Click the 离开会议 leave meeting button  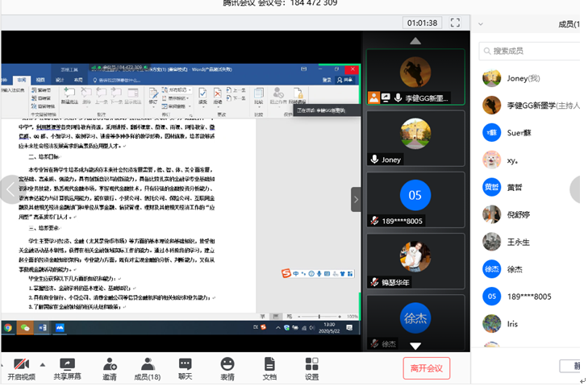(x=427, y=368)
